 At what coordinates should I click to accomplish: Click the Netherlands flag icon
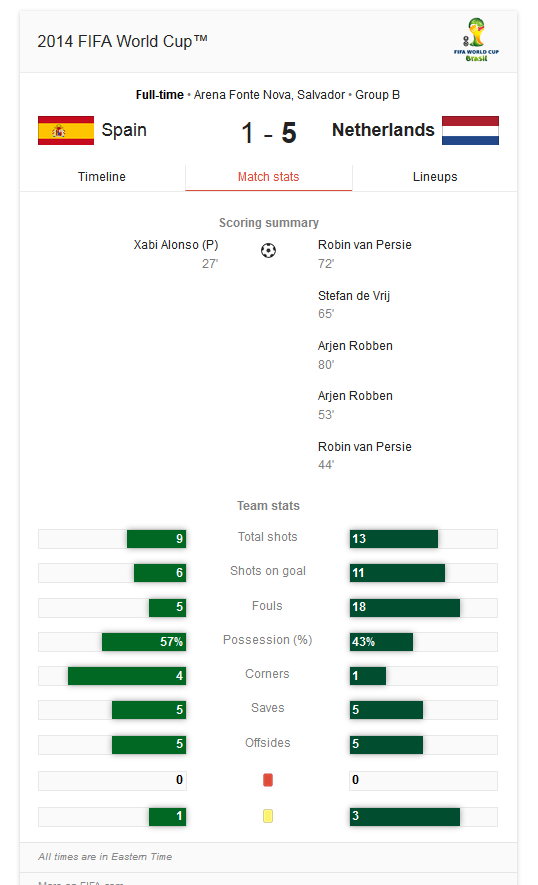coord(470,130)
